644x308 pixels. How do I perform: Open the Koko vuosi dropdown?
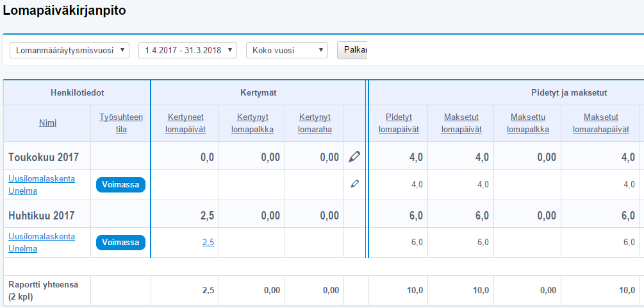pos(286,50)
